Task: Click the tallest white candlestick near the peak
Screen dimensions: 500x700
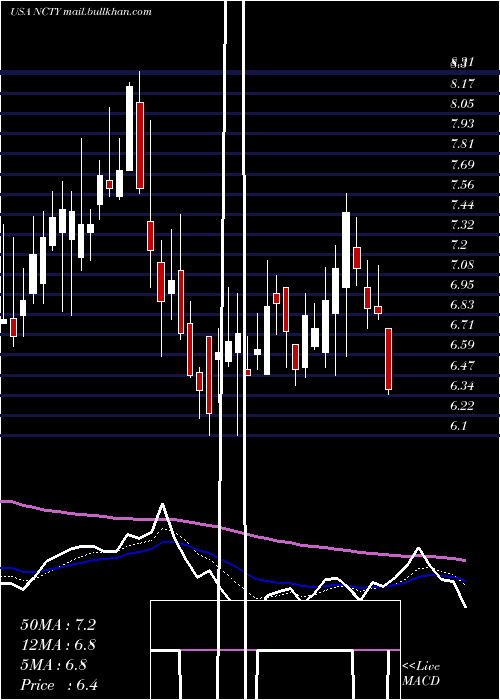Action: (x=129, y=128)
